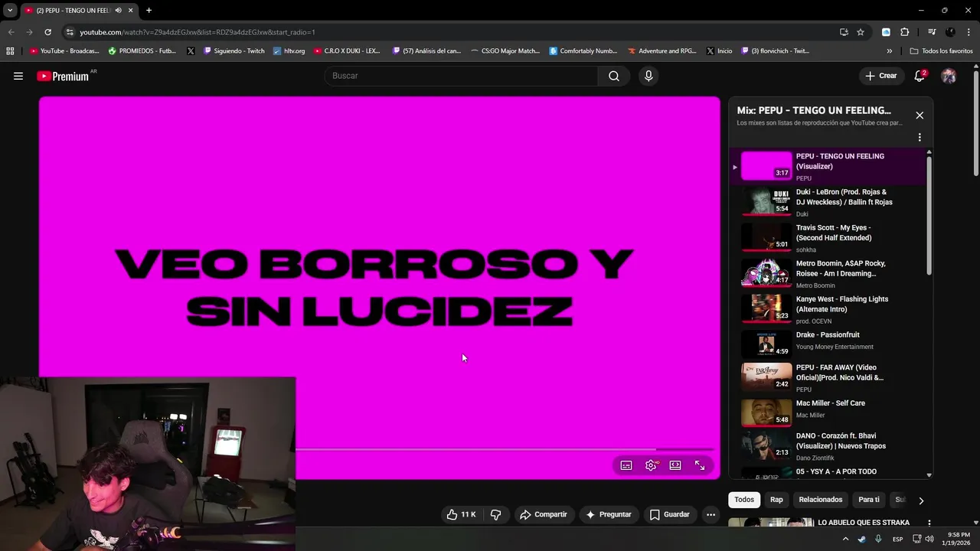Screen dimensions: 980x551
Task: Dislike the video
Action: click(x=495, y=515)
